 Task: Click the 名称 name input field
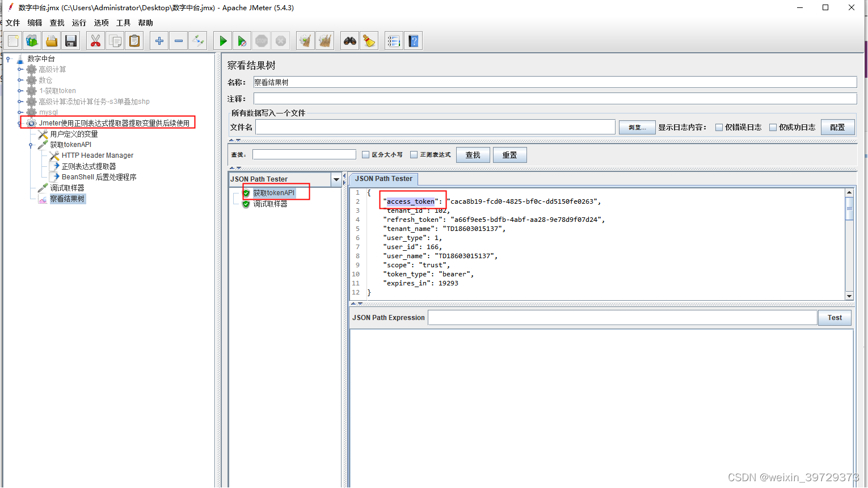tap(555, 82)
